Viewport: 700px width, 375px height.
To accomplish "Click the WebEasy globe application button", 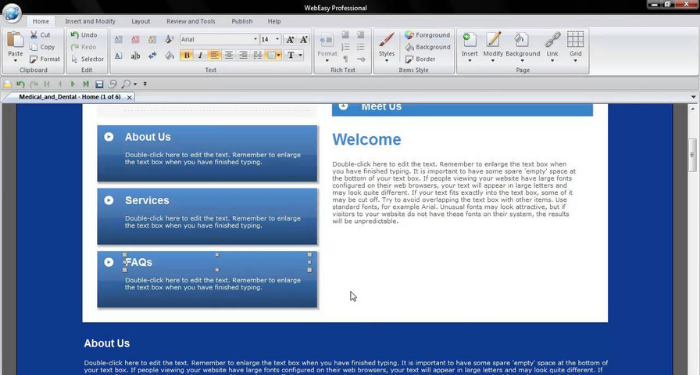I will click(x=12, y=13).
